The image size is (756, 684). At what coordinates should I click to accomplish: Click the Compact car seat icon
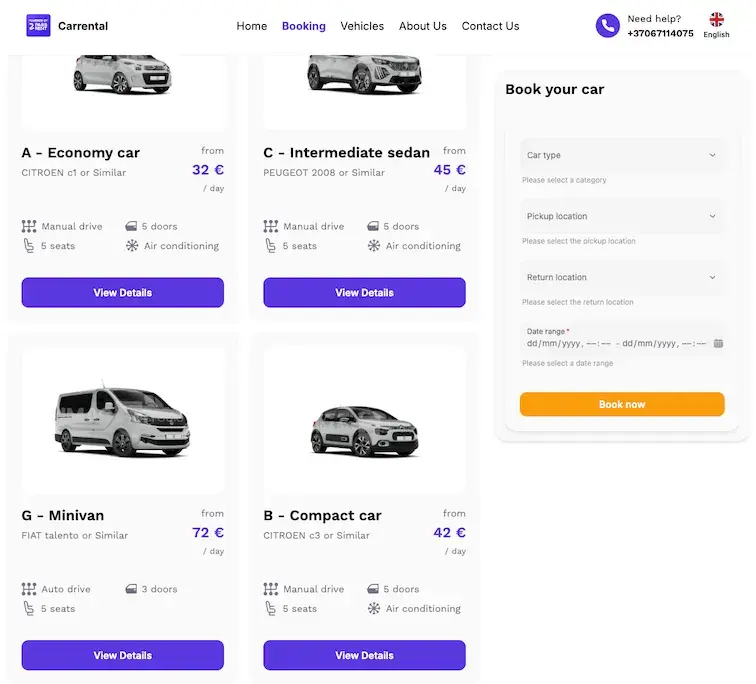coord(270,609)
